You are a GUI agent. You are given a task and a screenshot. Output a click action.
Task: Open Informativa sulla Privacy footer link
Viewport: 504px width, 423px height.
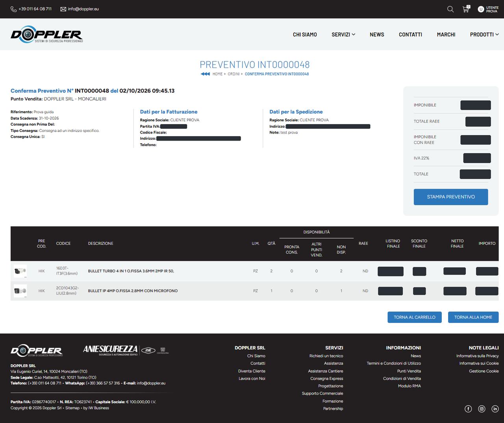(478, 356)
